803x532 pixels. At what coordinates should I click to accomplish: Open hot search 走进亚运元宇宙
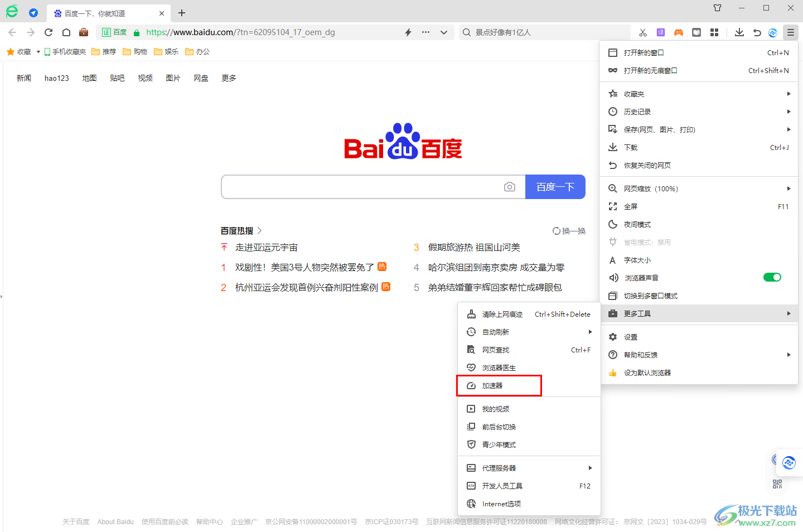pos(267,247)
